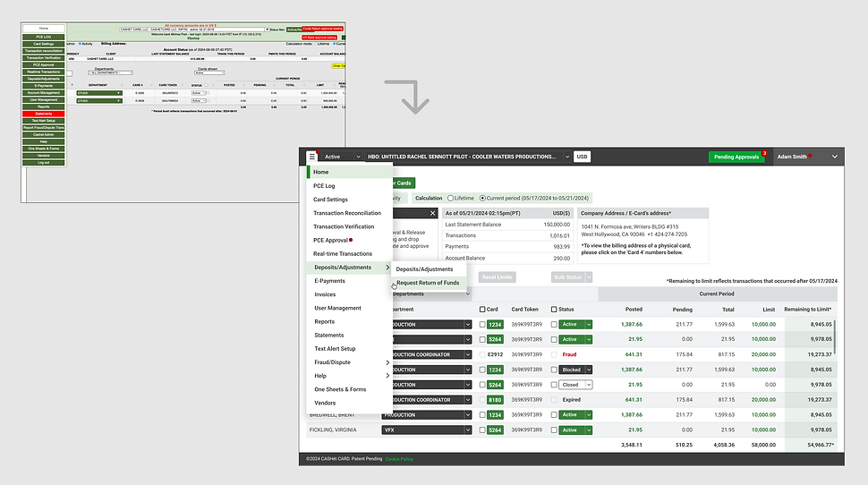Click Vendors in the old design sidebar

pos(44,156)
